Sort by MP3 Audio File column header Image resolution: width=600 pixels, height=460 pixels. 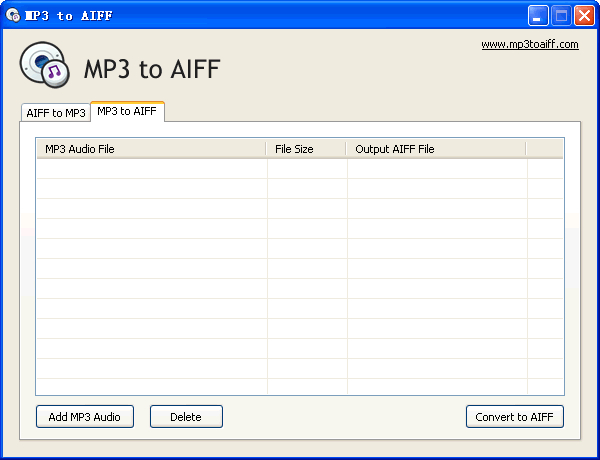tap(151, 149)
